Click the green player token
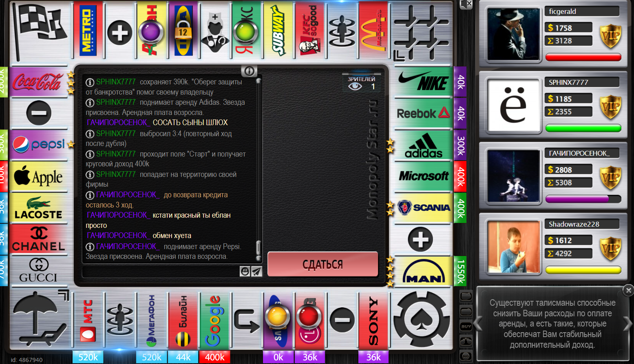634x364 pixels. (245, 31)
